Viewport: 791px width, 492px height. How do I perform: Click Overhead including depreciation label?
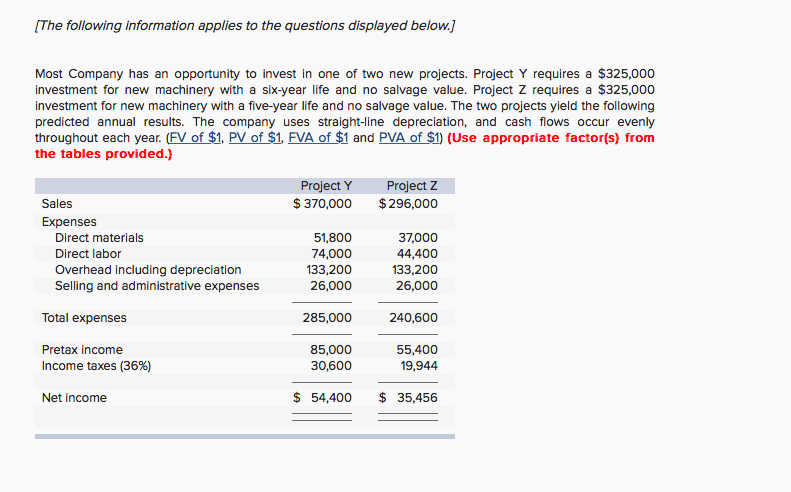coord(148,270)
